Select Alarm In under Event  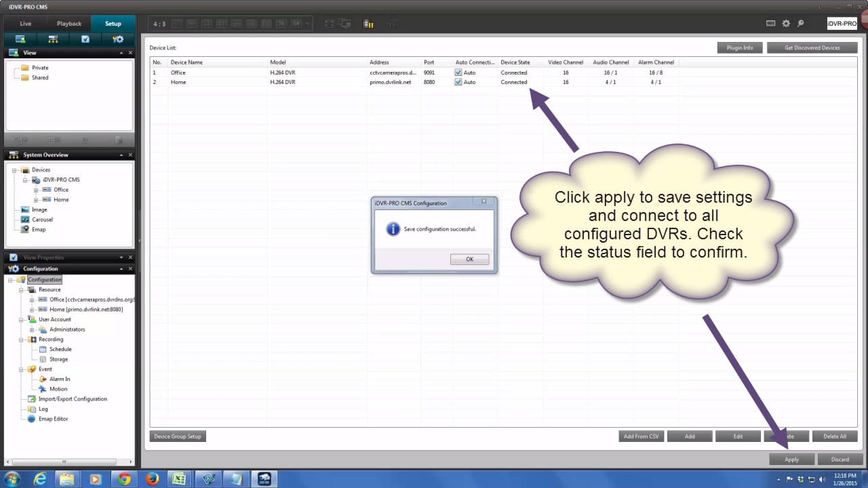click(x=60, y=379)
